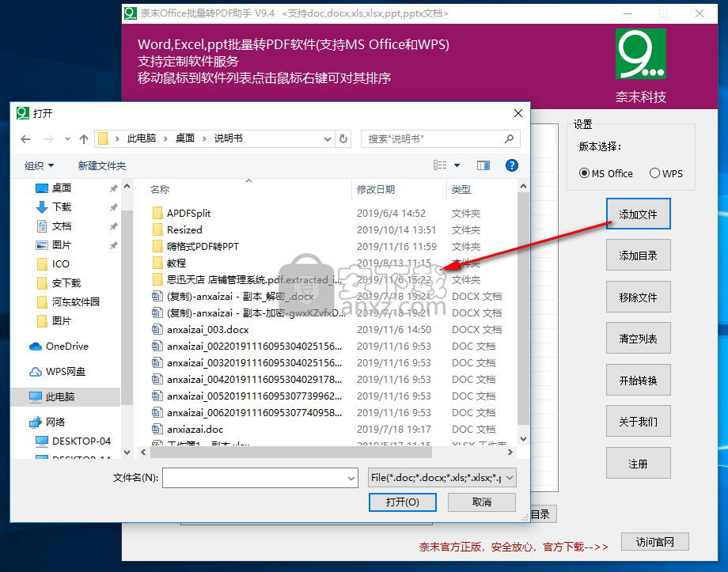Viewport: 728px width, 572px height.
Task: Expand view options dropdown arrow
Action: pos(457,165)
